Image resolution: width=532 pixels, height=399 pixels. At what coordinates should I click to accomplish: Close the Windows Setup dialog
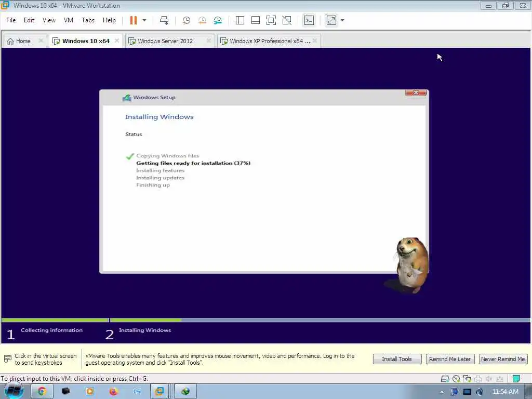pos(416,92)
